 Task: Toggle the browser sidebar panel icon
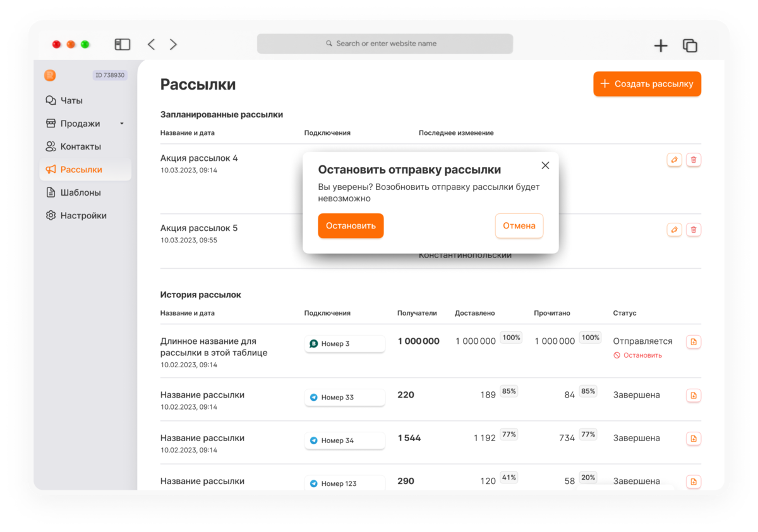122,44
